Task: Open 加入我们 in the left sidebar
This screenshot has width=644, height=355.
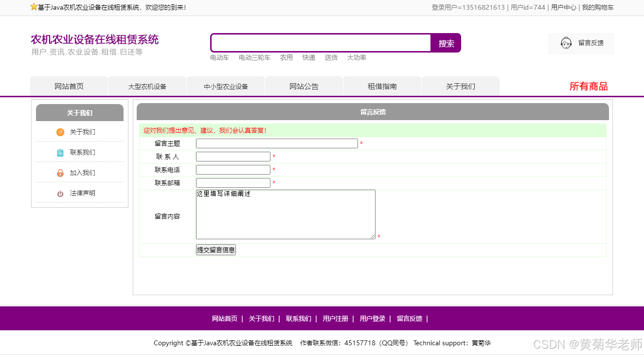Action: pyautogui.click(x=83, y=173)
